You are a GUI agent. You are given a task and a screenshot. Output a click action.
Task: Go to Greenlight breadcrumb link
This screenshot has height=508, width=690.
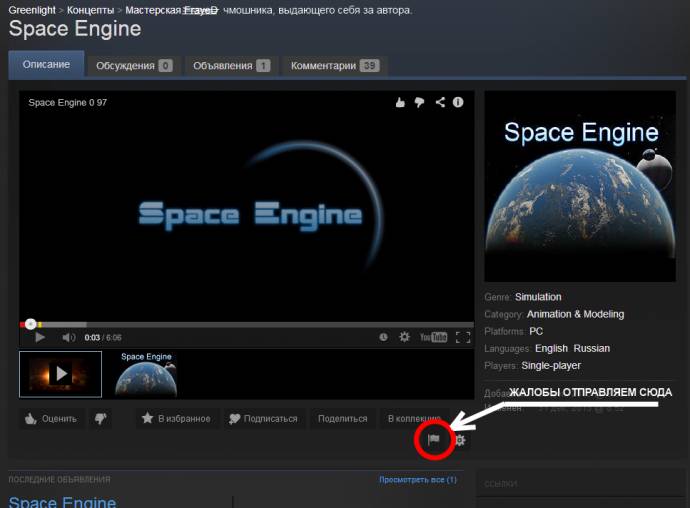tap(32, 10)
